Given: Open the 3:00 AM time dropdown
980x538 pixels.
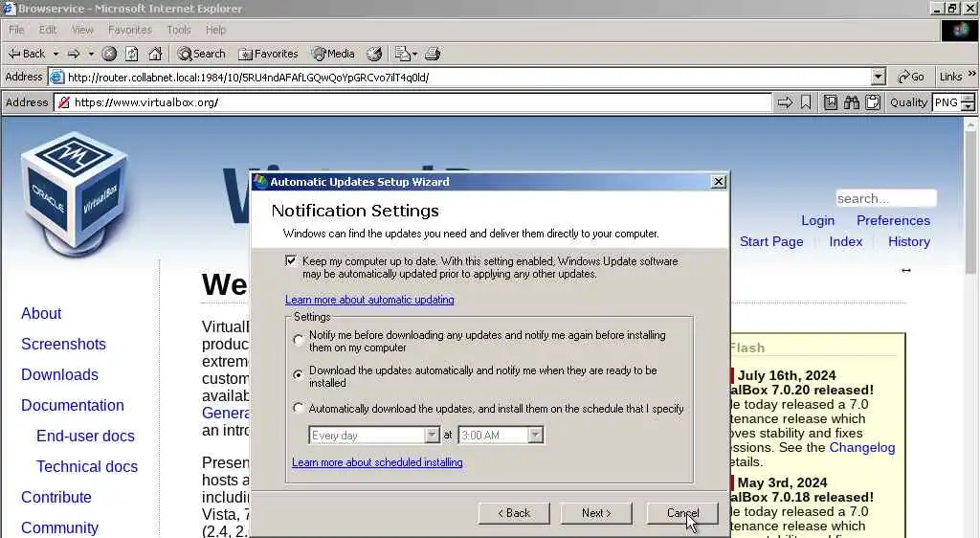Looking at the screenshot, I should click(x=535, y=435).
